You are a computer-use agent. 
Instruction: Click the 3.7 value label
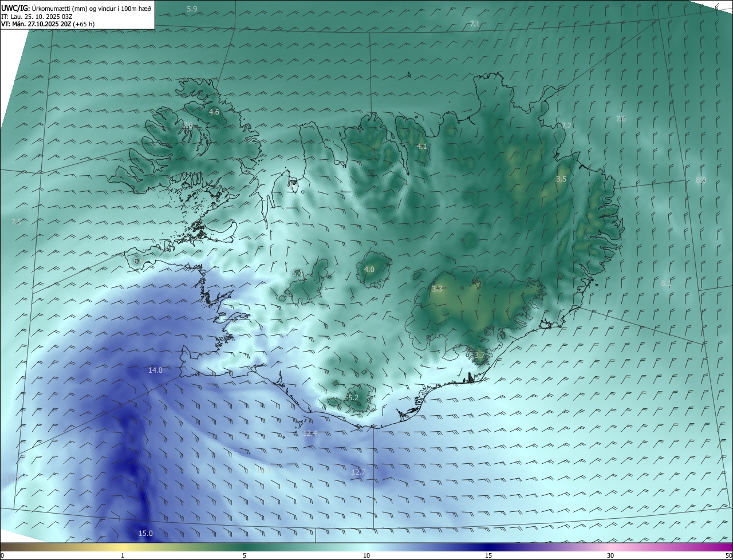480,356
